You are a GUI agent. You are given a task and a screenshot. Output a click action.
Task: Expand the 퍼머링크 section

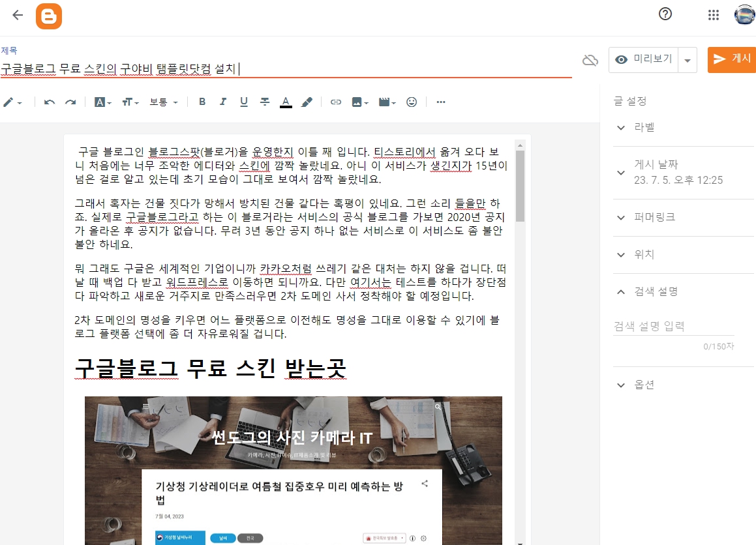tap(683, 217)
